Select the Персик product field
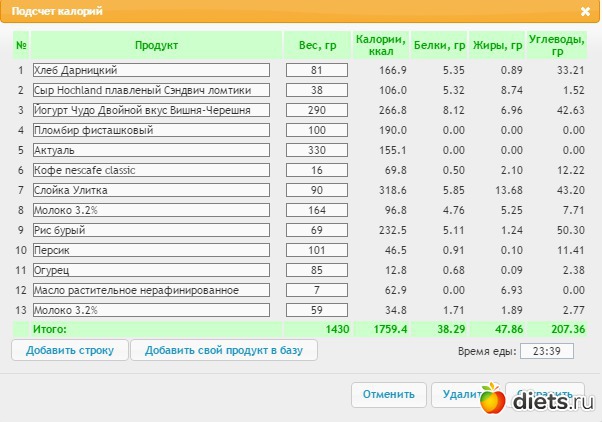602x422 pixels. tap(151, 250)
